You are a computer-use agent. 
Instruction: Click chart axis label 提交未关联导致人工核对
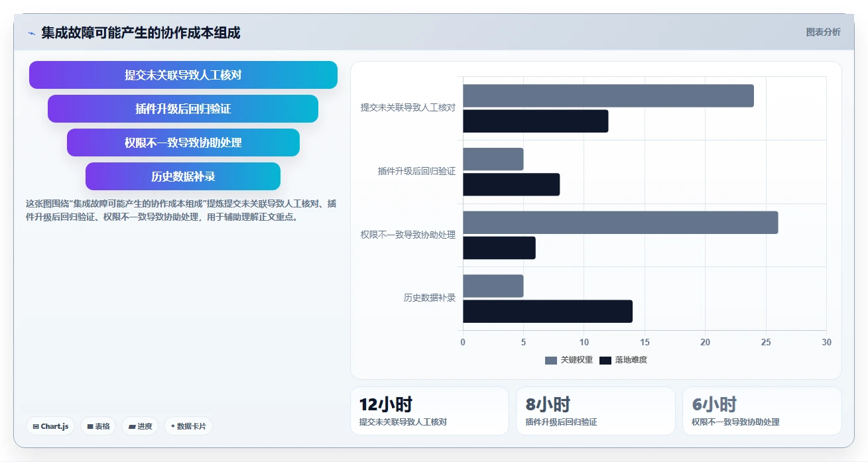pos(408,107)
